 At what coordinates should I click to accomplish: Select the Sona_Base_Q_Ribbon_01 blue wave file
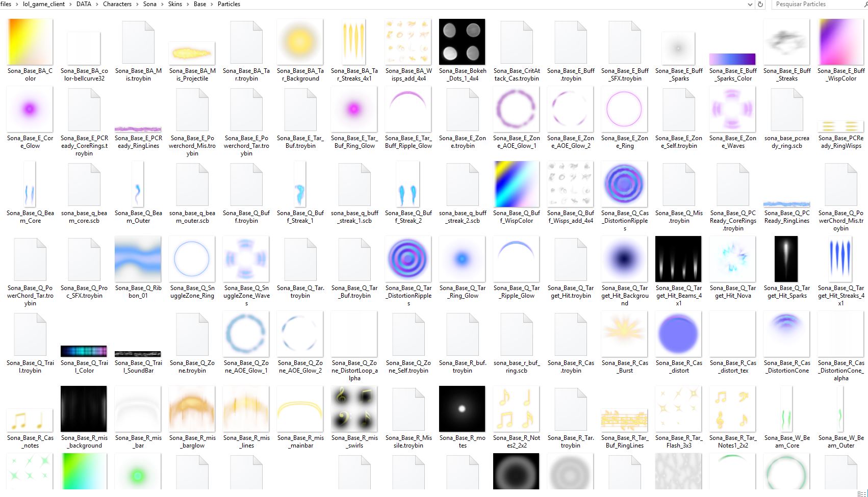pos(138,259)
